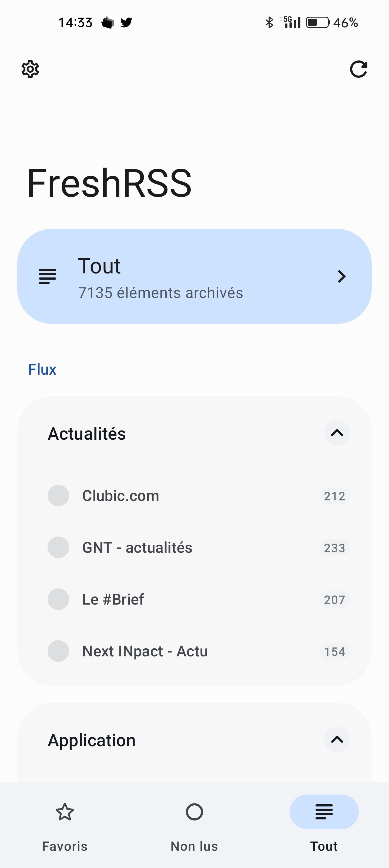Open the settings gear icon
This screenshot has height=868, width=389.
30,69
